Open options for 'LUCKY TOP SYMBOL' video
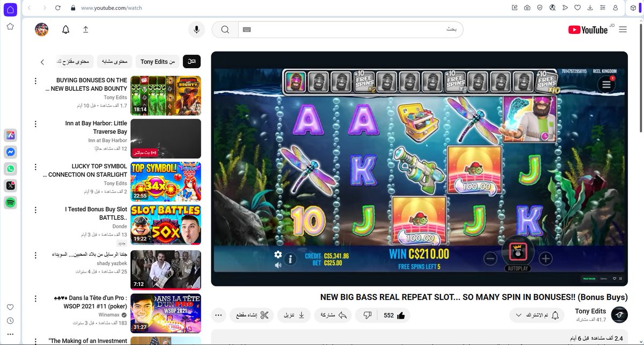This screenshot has height=345, width=644. point(35,167)
